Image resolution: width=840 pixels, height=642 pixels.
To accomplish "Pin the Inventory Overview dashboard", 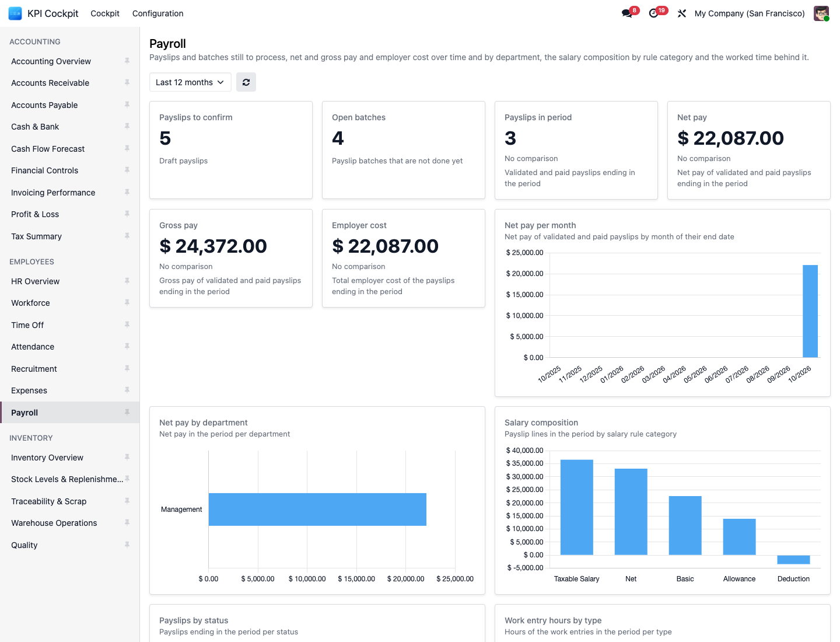I will coord(127,458).
